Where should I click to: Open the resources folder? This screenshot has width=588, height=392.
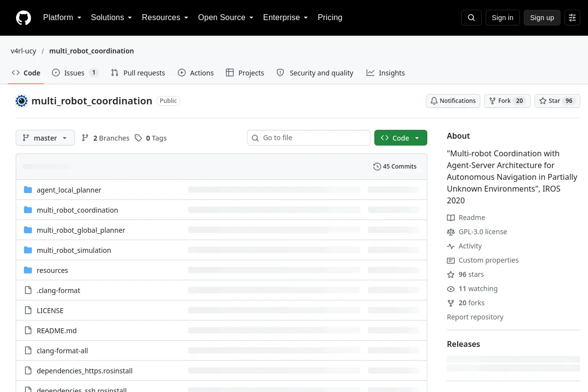[x=52, y=270]
